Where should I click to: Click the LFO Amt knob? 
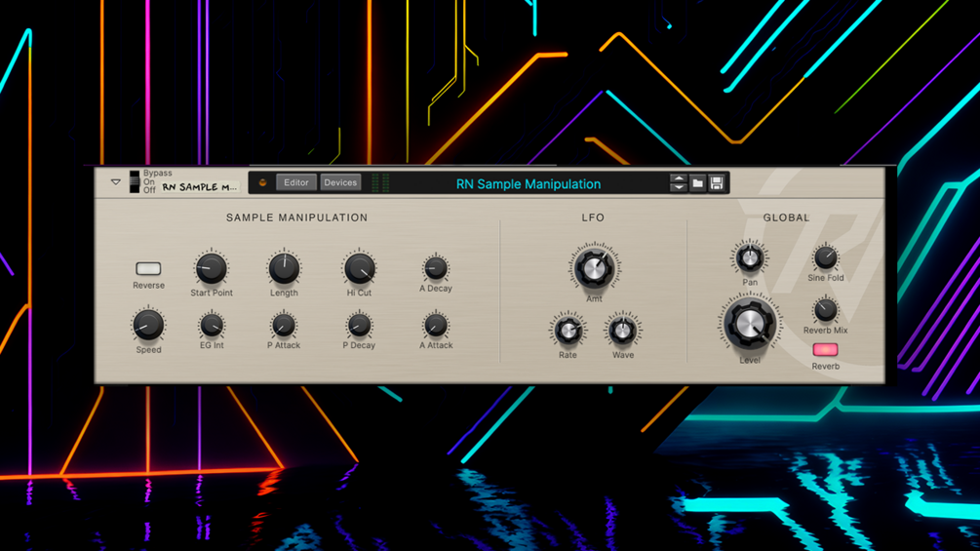[594, 267]
